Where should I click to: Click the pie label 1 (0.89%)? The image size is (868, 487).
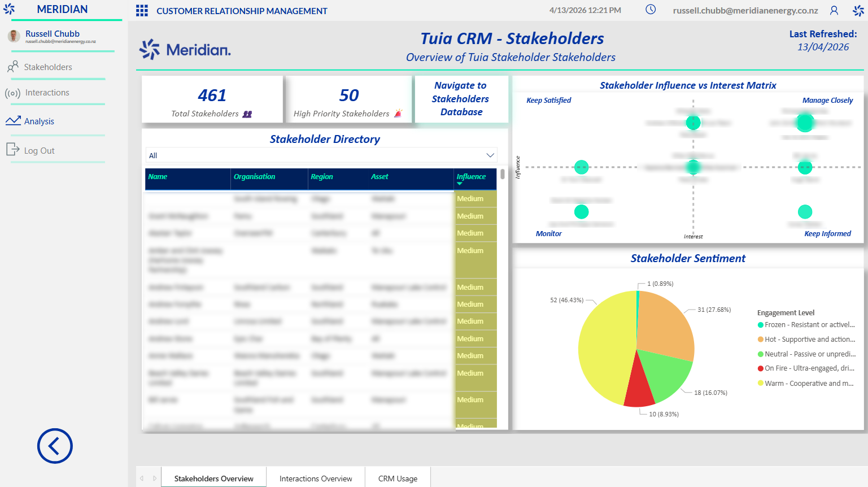point(660,284)
